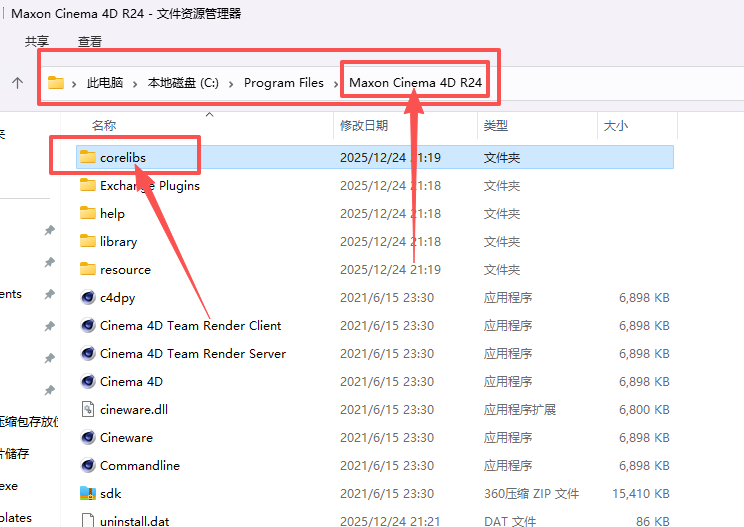Expand the chevron after 本地磁盘 (C:) in the breadcrumb
Image resolution: width=744 pixels, height=527 pixels.
(231, 84)
